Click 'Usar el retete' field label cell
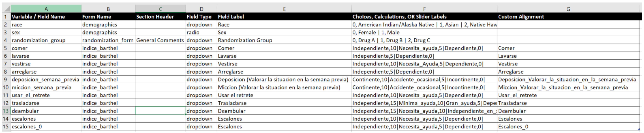The width and height of the screenshot is (644, 133). pos(284,95)
